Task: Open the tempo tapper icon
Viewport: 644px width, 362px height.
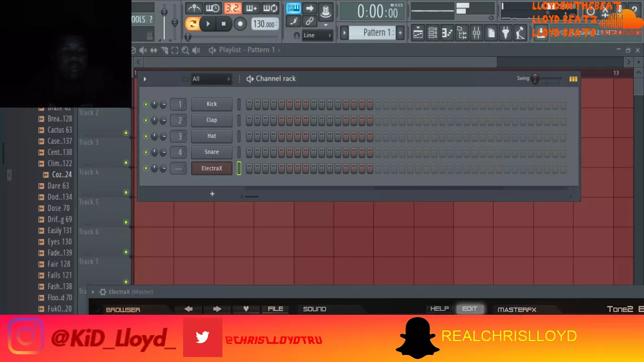Action: [520, 33]
